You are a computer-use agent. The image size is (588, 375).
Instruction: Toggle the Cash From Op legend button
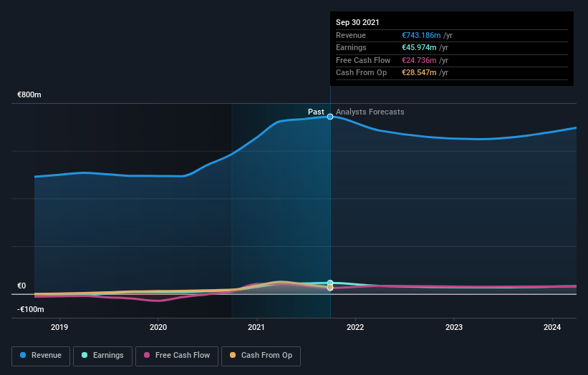[x=261, y=356]
